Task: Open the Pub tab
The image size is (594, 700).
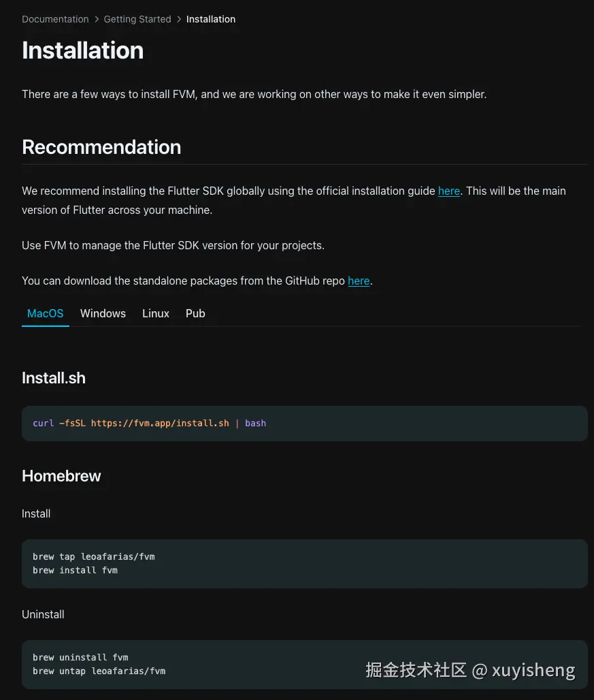Action: (195, 313)
